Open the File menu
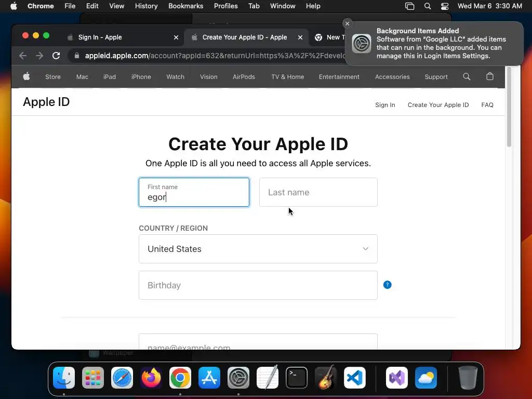This screenshot has width=532, height=399. tap(70, 6)
